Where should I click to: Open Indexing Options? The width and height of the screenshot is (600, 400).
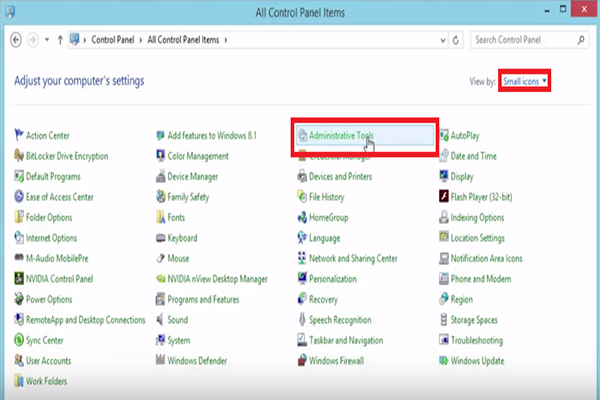click(x=477, y=217)
